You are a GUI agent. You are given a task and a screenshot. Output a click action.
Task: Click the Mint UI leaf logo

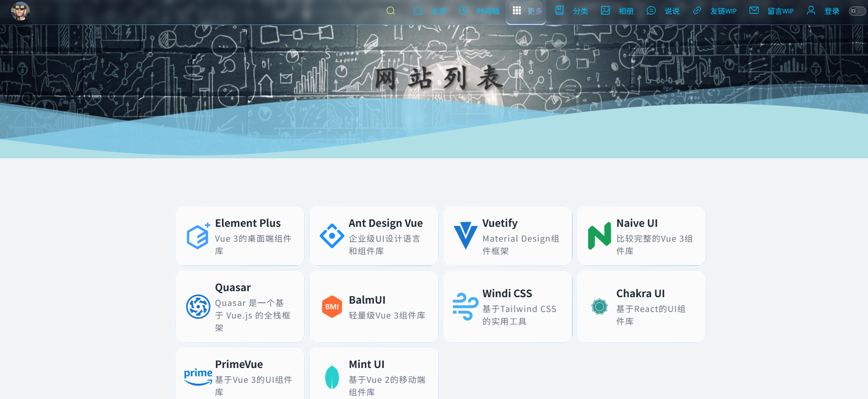332,377
